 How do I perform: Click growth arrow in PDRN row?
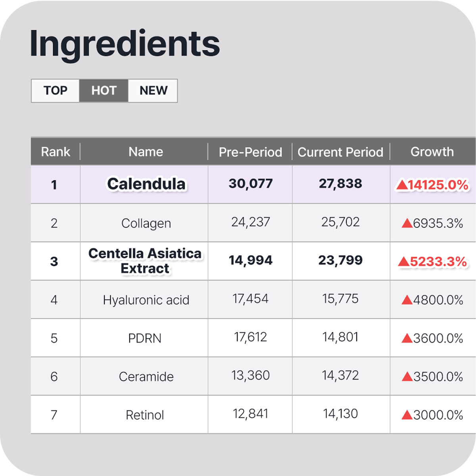[x=407, y=338]
